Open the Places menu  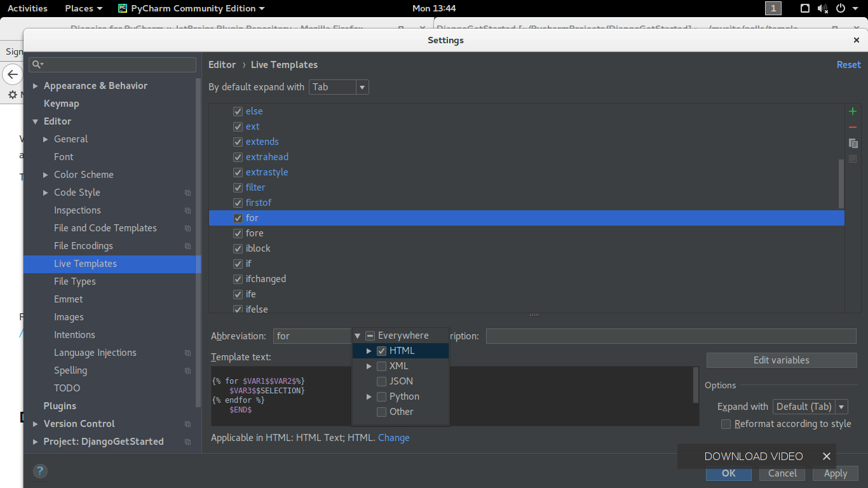[x=79, y=8]
